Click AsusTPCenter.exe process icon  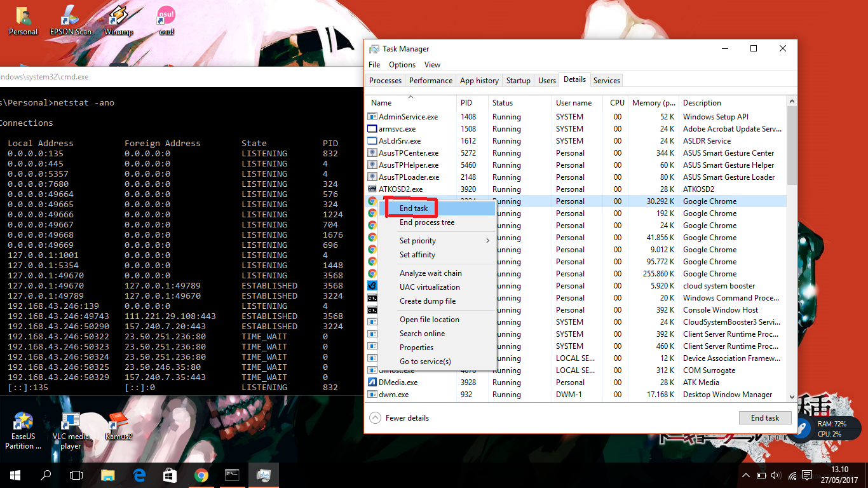[x=373, y=153]
